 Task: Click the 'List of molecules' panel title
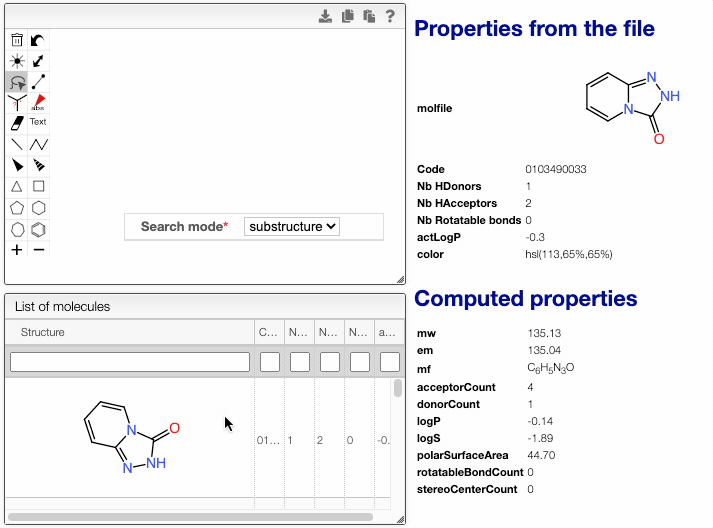(62, 307)
